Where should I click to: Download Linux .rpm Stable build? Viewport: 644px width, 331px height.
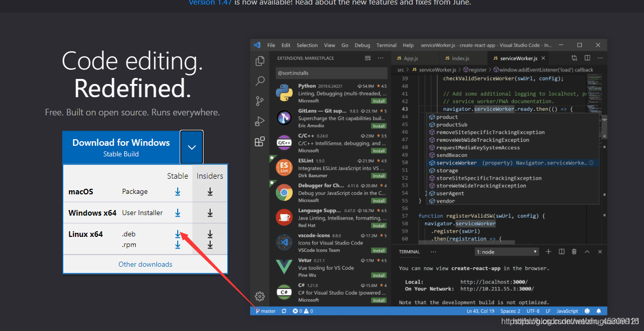(178, 245)
